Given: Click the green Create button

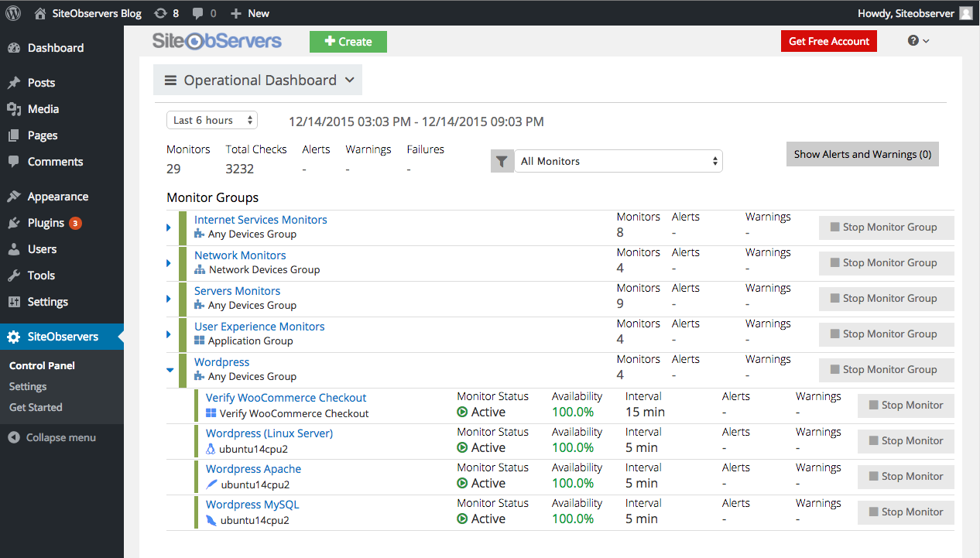Looking at the screenshot, I should (x=348, y=42).
